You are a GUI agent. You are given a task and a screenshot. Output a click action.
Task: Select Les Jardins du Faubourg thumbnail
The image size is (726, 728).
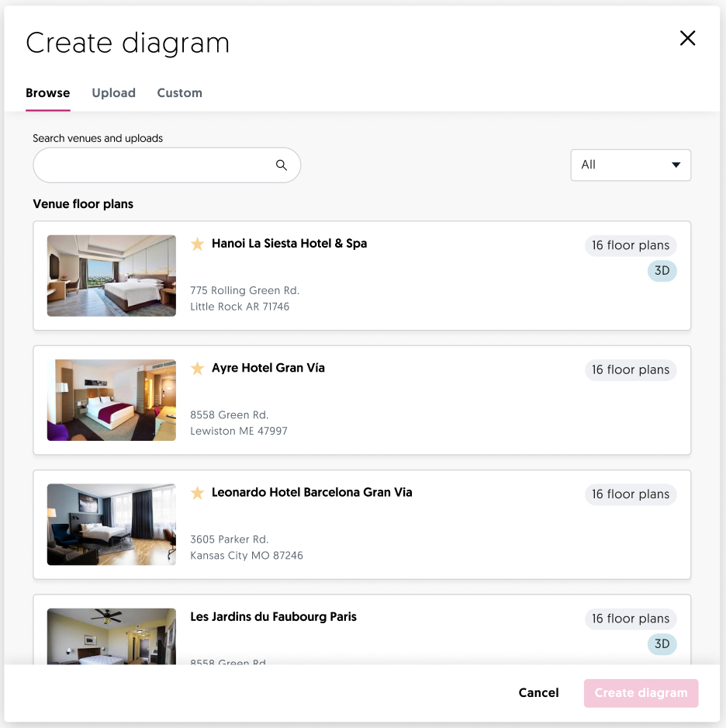point(112,636)
